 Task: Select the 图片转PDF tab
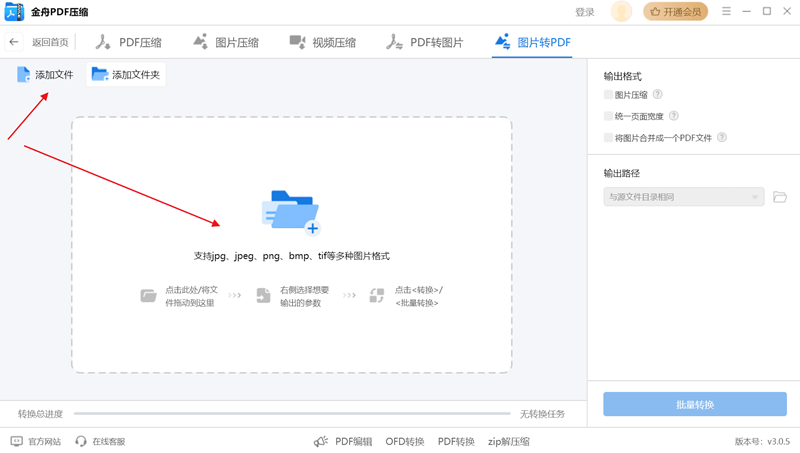point(532,42)
